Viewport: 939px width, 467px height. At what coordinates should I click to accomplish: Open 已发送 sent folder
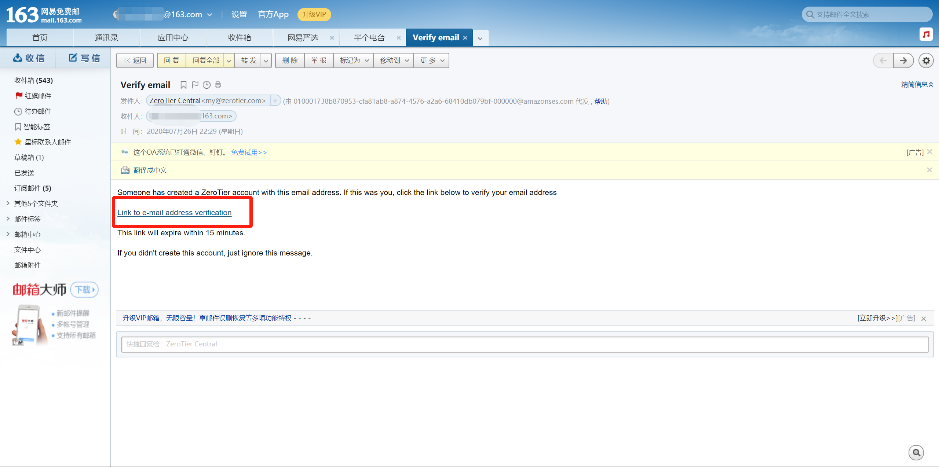pos(25,173)
